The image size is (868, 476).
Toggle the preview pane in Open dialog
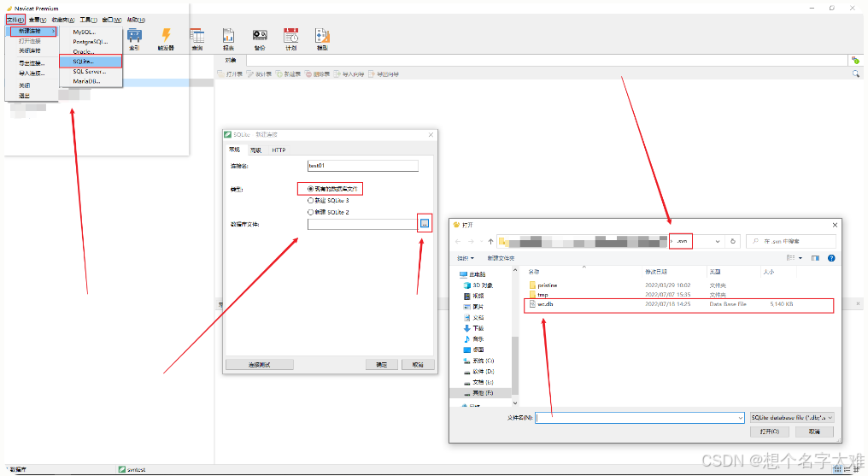point(815,258)
